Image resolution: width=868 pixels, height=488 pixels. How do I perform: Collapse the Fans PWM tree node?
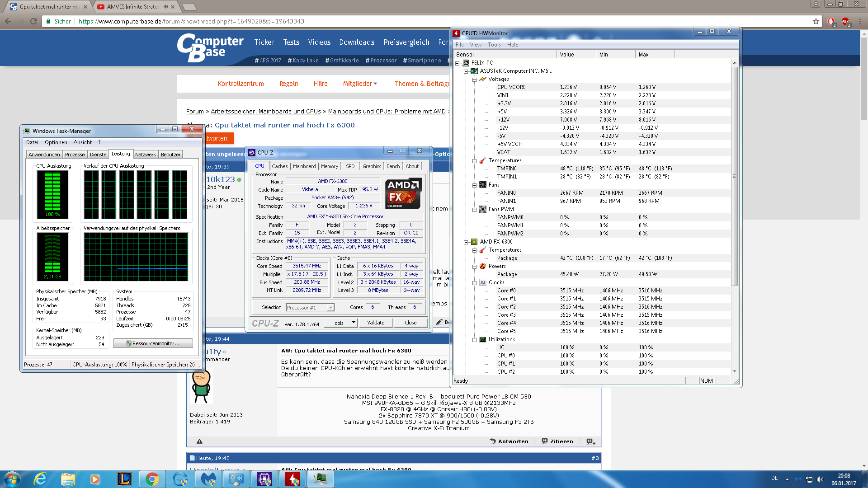474,209
